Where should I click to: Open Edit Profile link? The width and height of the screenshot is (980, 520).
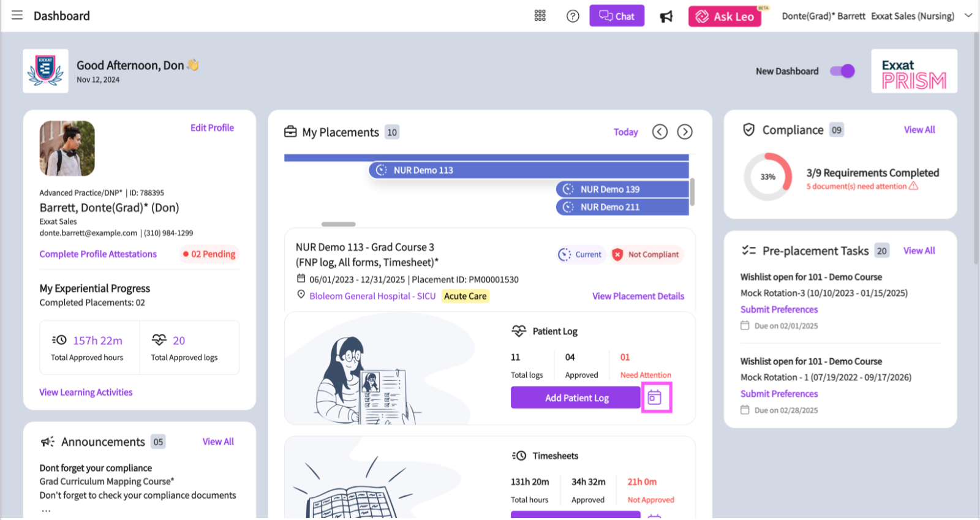pyautogui.click(x=212, y=128)
